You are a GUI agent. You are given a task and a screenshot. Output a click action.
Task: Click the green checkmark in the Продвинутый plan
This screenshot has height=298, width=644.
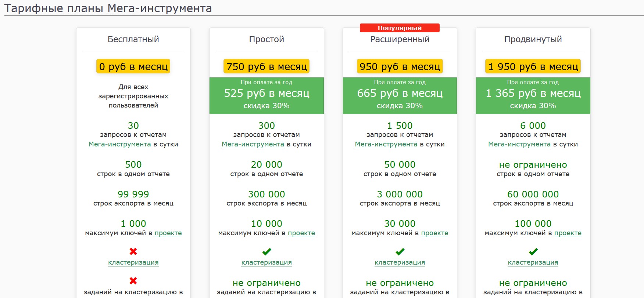[533, 251]
